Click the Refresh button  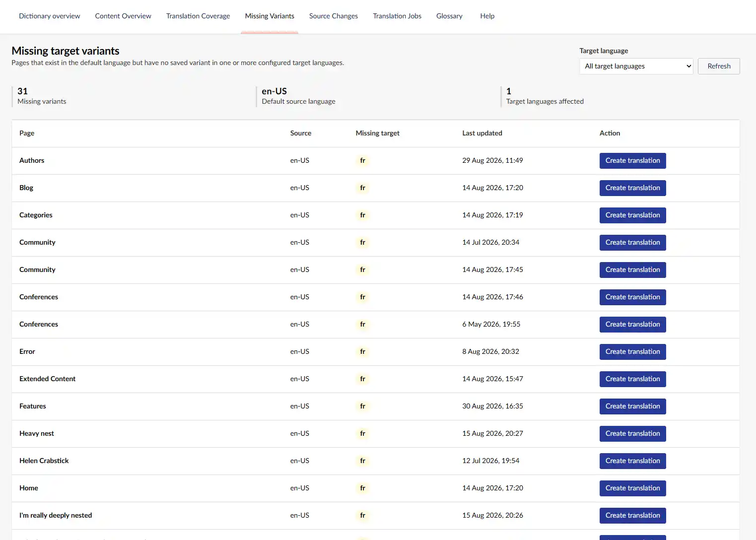pyautogui.click(x=719, y=66)
